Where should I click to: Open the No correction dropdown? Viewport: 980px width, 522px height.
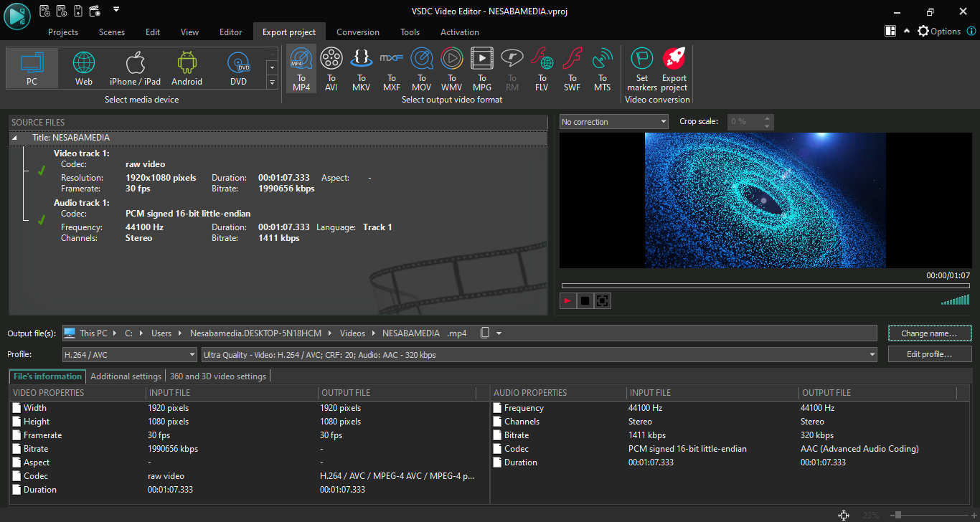pos(613,122)
